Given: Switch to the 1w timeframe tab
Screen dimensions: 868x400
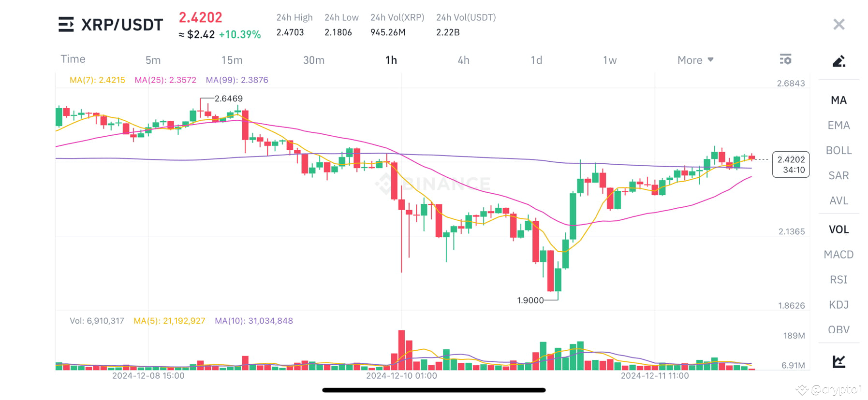Looking at the screenshot, I should click(x=610, y=59).
